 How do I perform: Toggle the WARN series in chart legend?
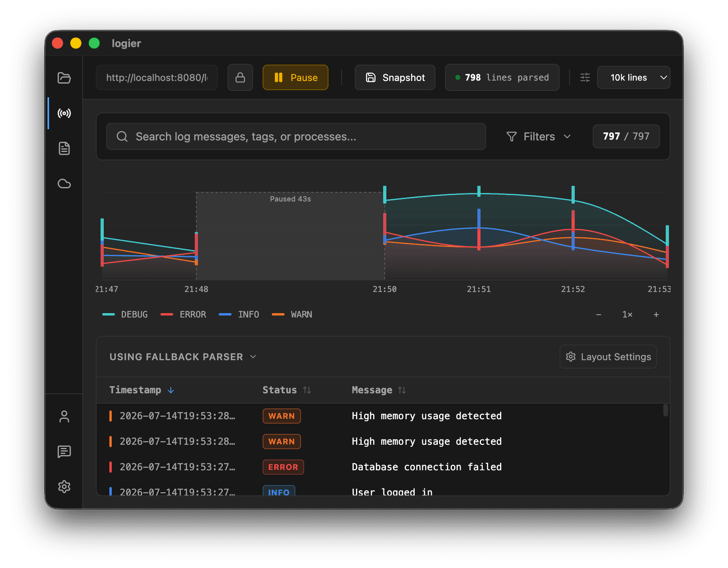[292, 314]
